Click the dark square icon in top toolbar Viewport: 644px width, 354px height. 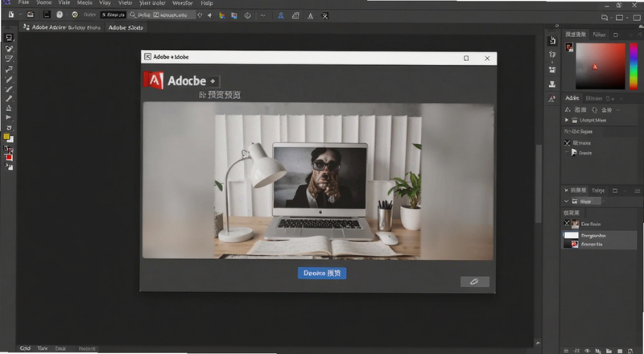pos(47,14)
